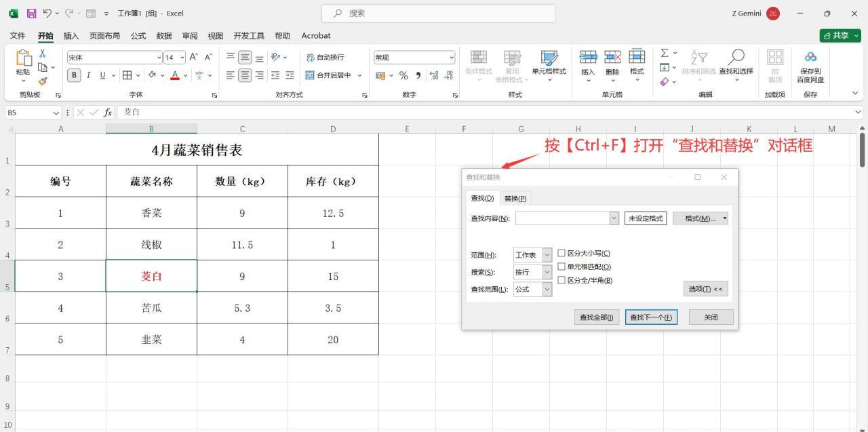Increase font size with larger A
868x432 pixels.
[193, 58]
